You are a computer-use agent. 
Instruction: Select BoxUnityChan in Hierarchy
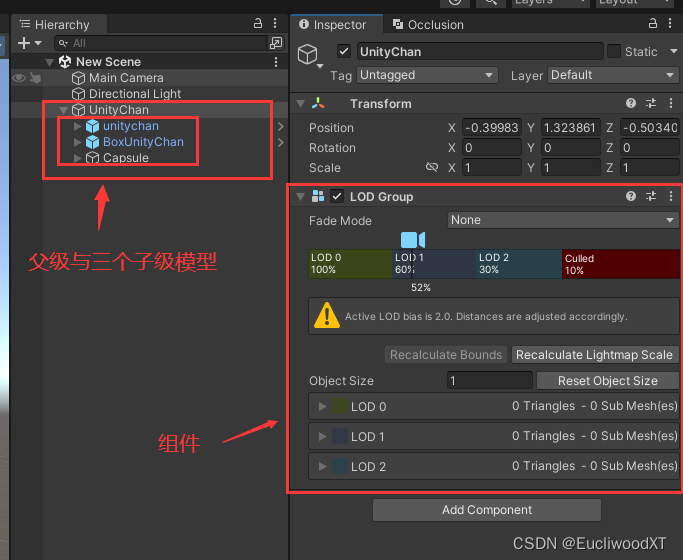click(x=143, y=142)
